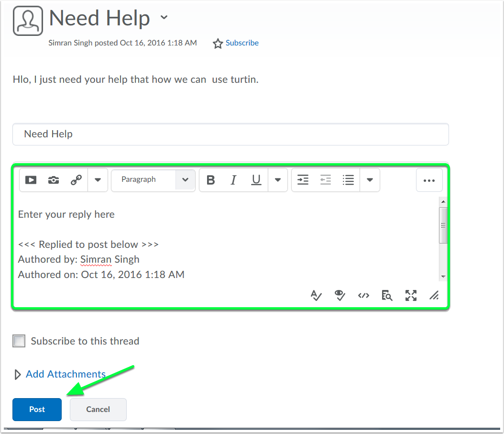Screen dimensions: 504x434
Task: Click the post body text about turtin
Action: pos(136,79)
